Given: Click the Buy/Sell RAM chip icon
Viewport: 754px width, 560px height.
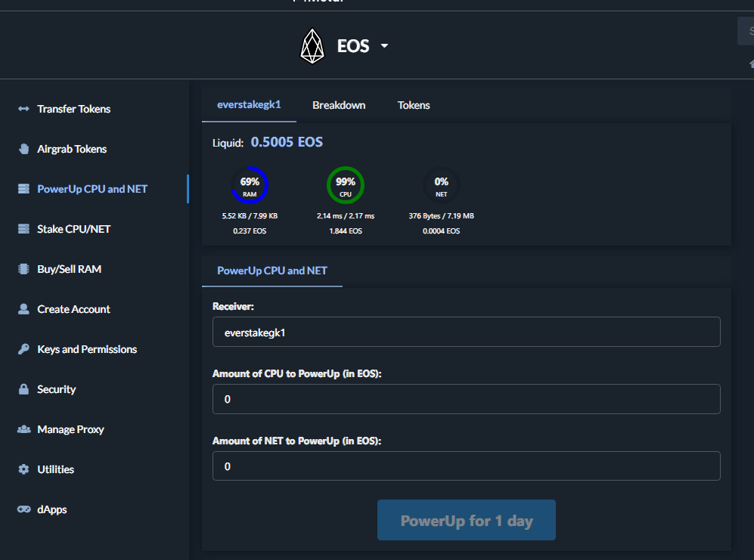Looking at the screenshot, I should (x=23, y=269).
